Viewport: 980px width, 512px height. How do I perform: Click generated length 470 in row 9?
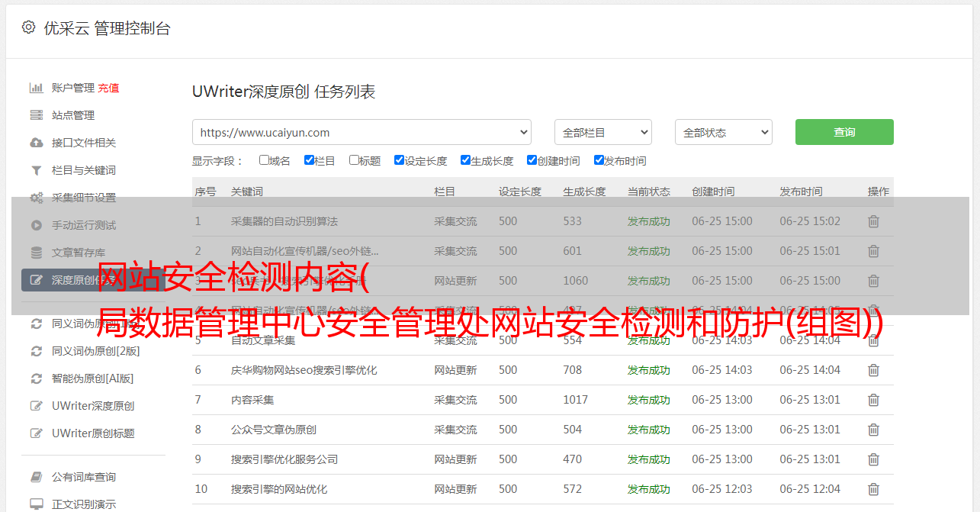pyautogui.click(x=573, y=459)
